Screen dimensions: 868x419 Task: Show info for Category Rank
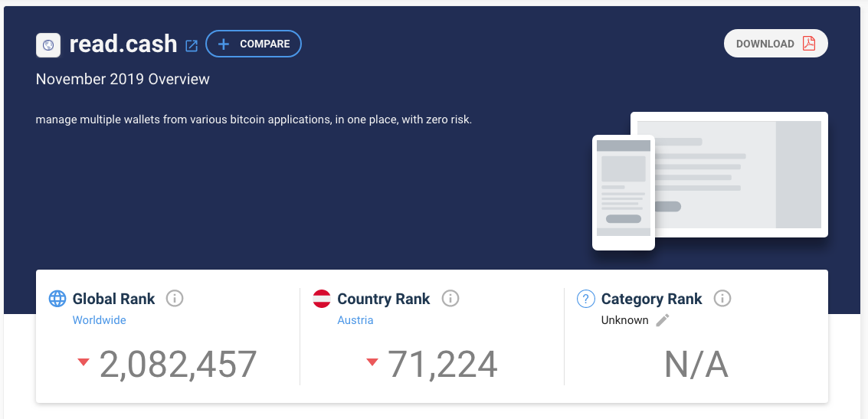point(722,298)
